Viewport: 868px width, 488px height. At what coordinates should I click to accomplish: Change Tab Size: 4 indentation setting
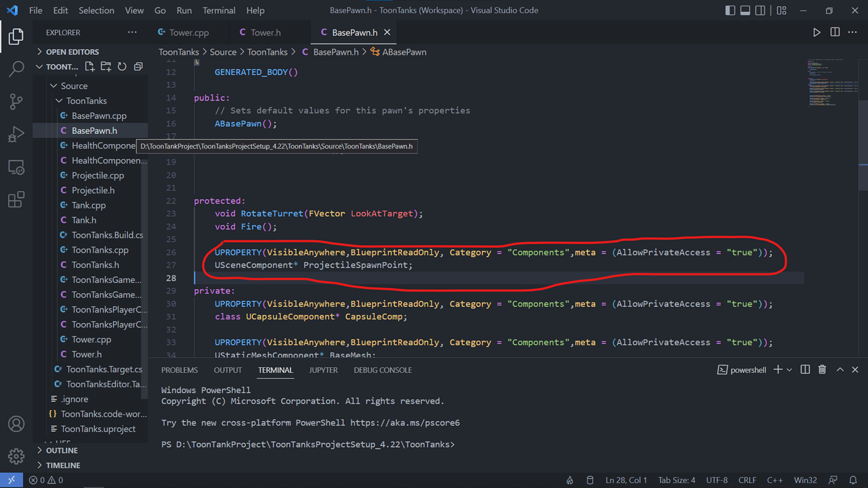677,480
